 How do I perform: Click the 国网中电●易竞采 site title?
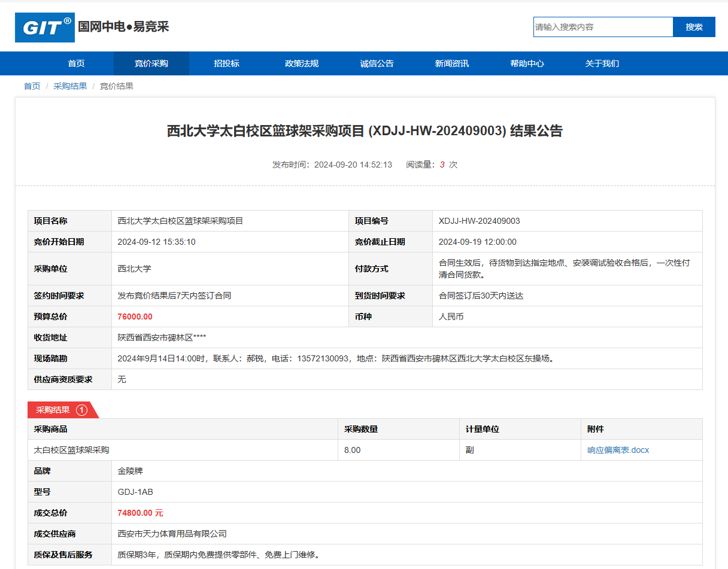pos(124,27)
